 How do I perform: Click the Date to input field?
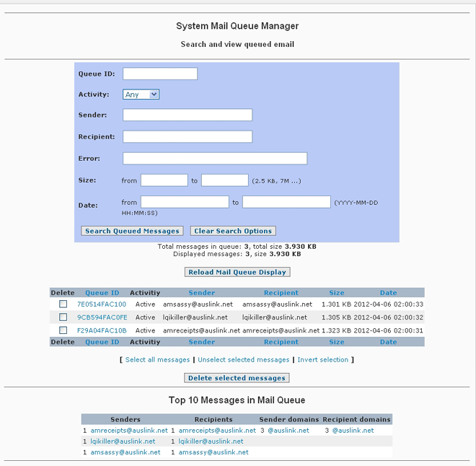tap(286, 202)
